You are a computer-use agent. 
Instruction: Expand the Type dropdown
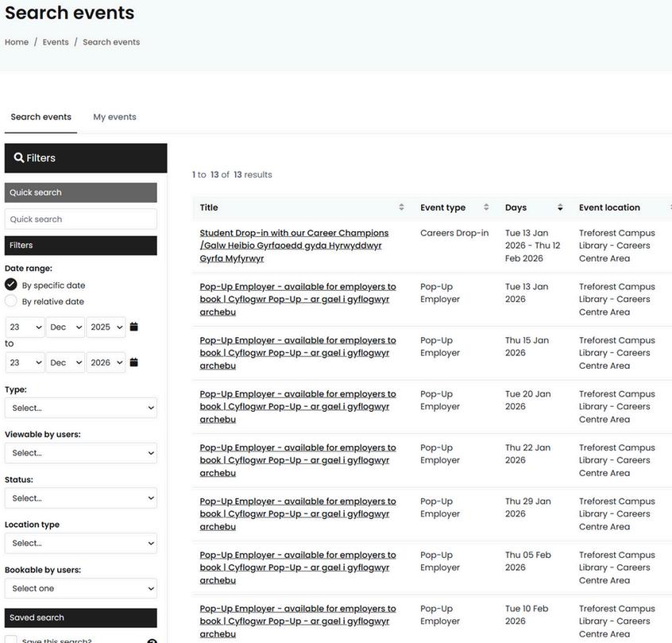click(x=81, y=408)
